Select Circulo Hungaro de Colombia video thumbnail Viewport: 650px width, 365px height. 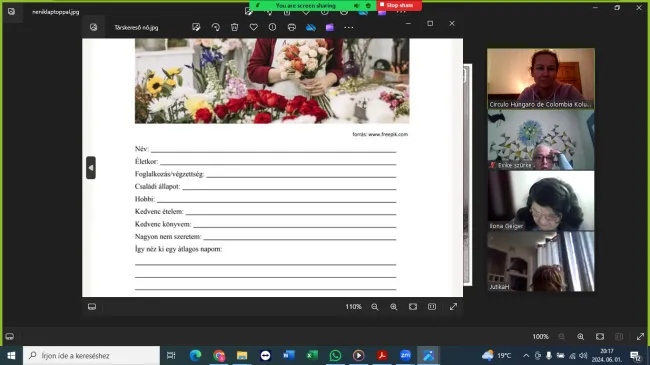pos(541,79)
